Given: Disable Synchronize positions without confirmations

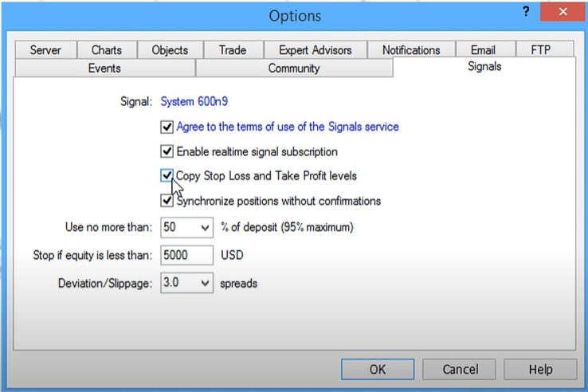Looking at the screenshot, I should [167, 201].
